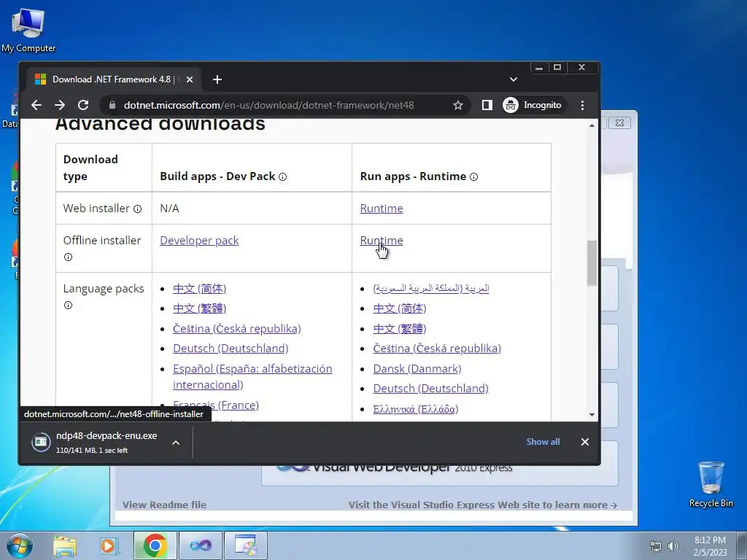Click Show all downloads
Viewport: 747px width, 560px height.
(x=543, y=442)
